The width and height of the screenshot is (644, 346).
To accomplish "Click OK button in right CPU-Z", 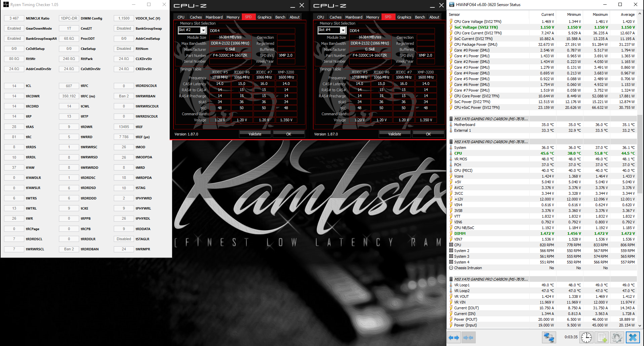I will 428,134.
